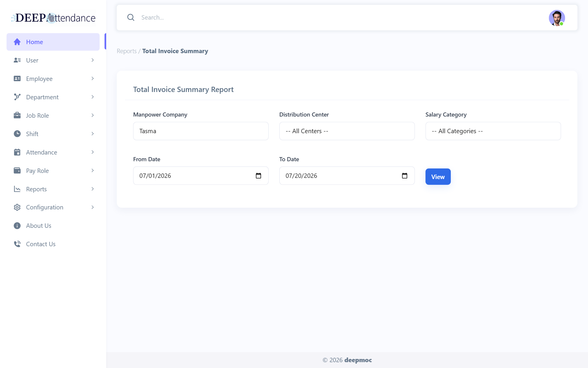Screen dimensions: 588x368
Task: Expand the Employee submenu arrow
Action: (92, 79)
